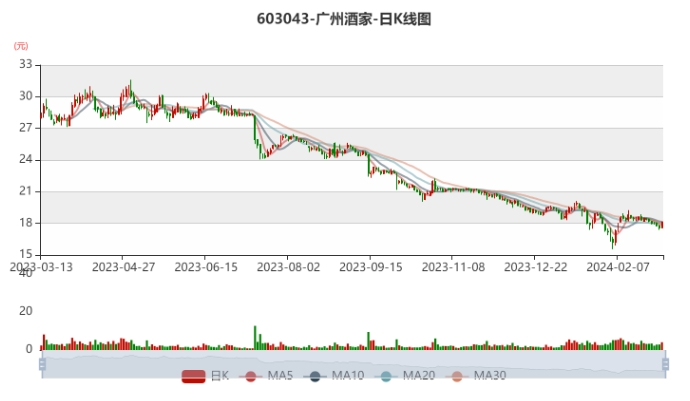Toggle the MA5 moving average legend

point(266,376)
